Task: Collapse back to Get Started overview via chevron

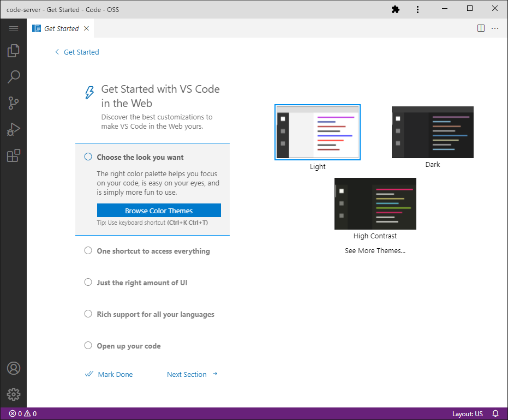Action: coord(57,52)
